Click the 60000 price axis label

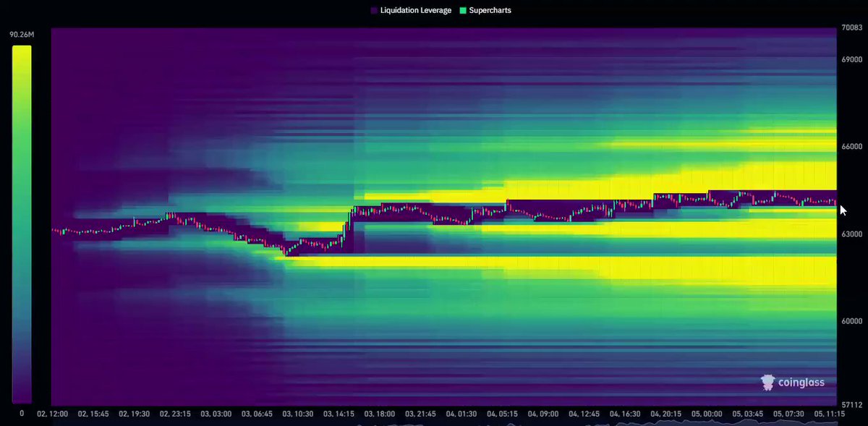851,321
